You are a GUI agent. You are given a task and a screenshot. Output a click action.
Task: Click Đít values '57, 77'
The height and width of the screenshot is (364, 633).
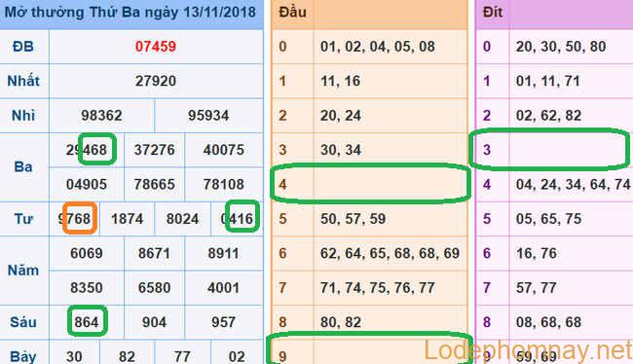pyautogui.click(x=537, y=288)
